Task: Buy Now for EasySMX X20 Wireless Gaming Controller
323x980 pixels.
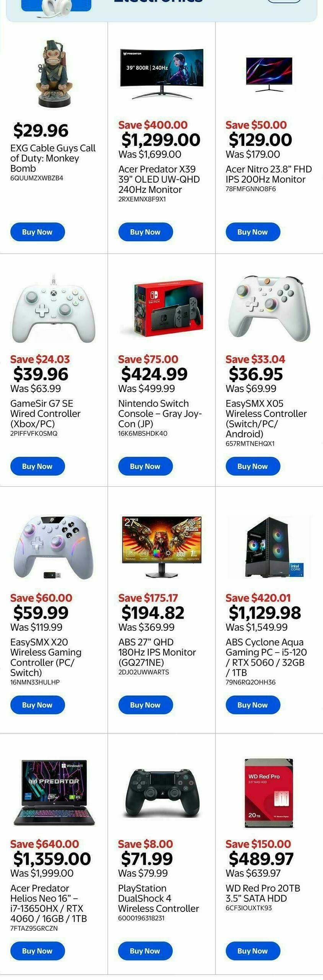Action: click(37, 705)
